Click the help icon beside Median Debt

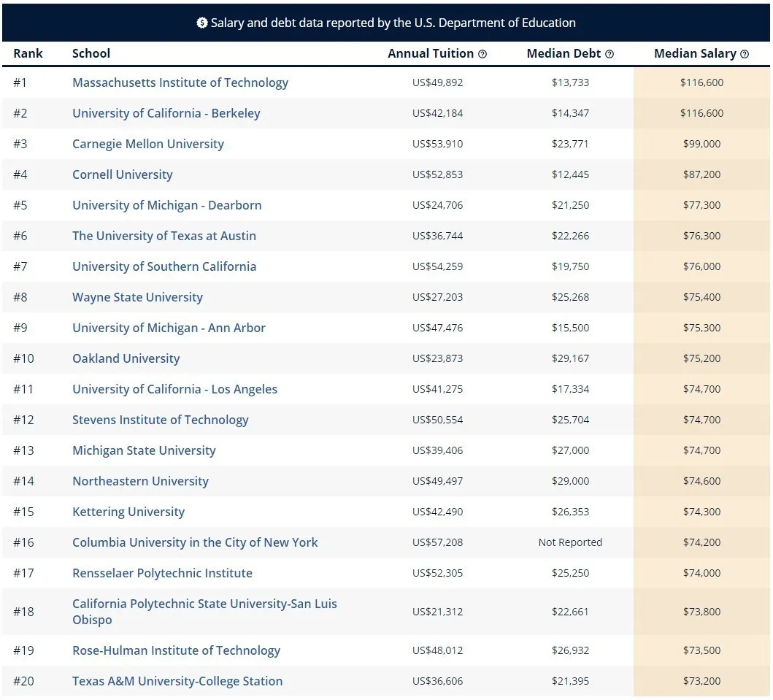[x=609, y=54]
